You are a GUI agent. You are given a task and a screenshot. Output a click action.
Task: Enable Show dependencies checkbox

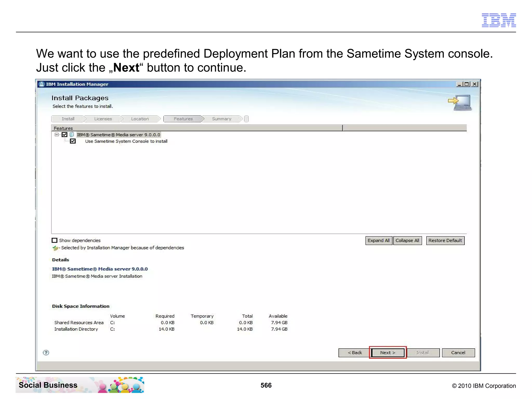click(55, 240)
